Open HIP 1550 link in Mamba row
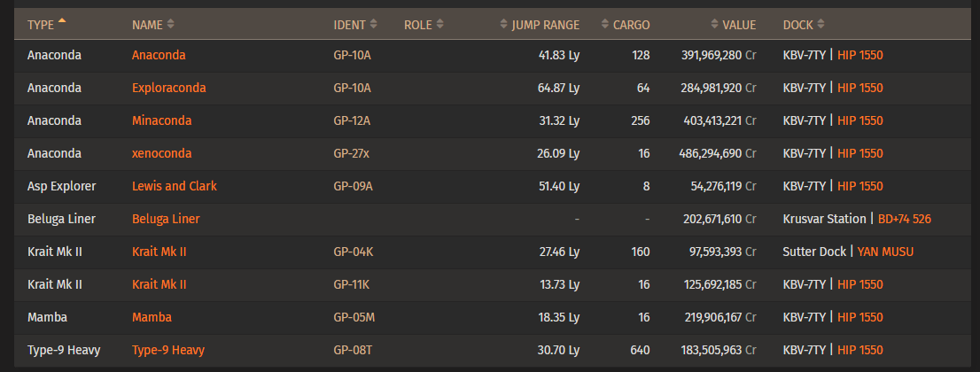The image size is (980, 372). 860,317
